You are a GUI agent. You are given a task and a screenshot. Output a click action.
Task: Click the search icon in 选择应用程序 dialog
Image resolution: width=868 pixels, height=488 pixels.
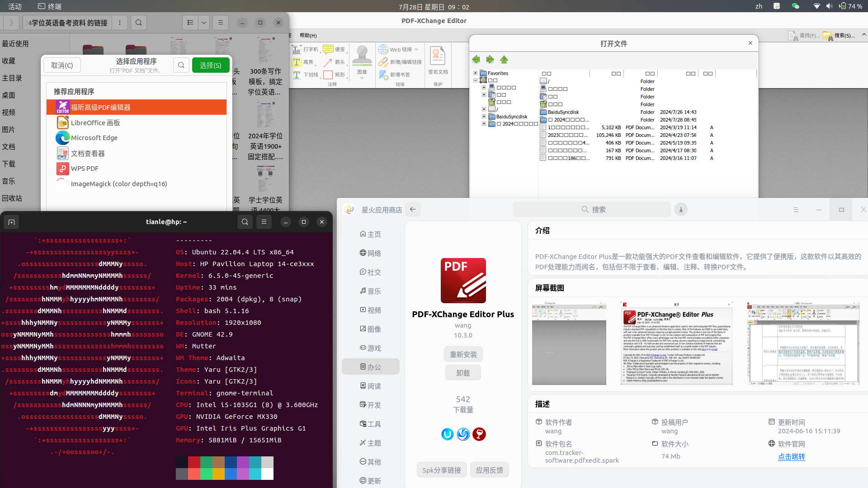[x=181, y=66]
